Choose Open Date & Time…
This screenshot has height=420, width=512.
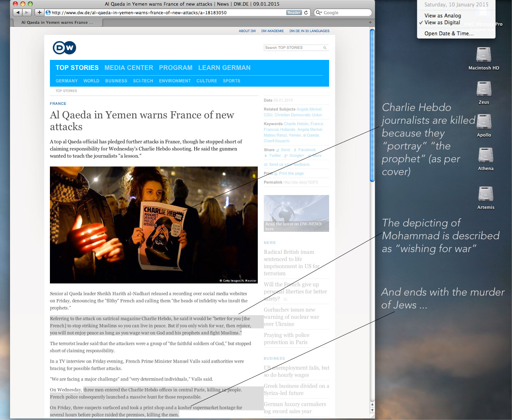tap(449, 34)
